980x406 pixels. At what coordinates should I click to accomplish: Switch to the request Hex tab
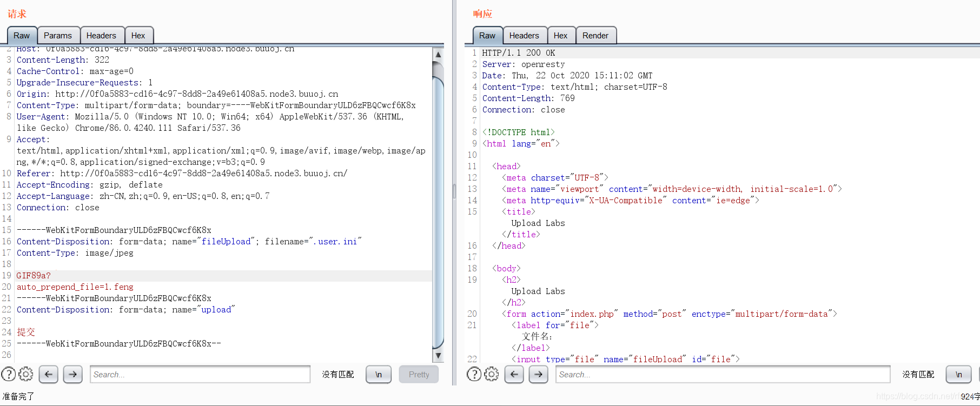tap(138, 36)
